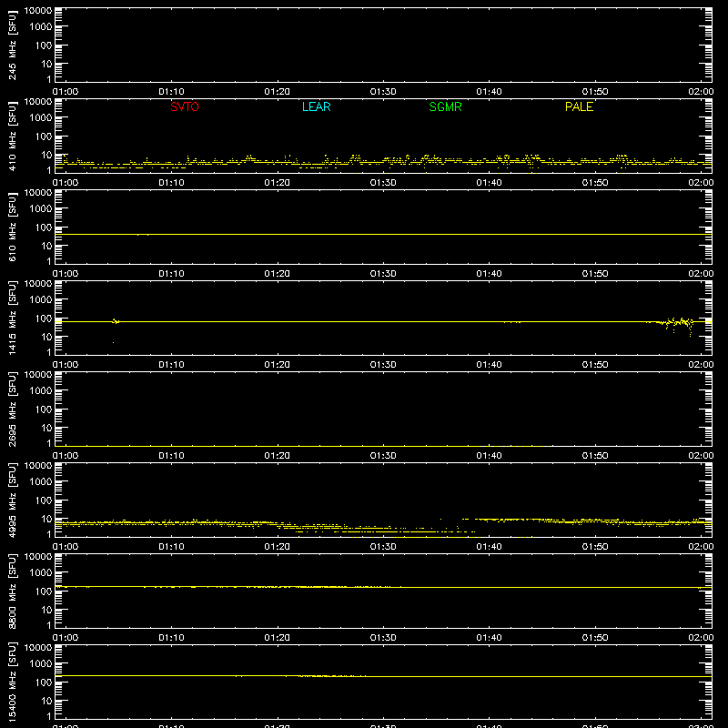Screen dimensions: 728x728
Task: Click the 1415 MHz spike near 01:05
Action: click(x=116, y=321)
